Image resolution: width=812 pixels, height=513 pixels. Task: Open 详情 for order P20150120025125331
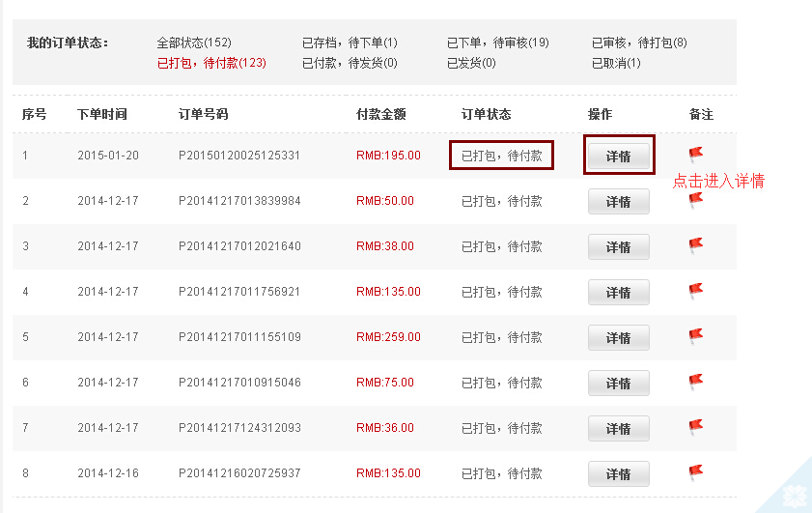tap(618, 156)
